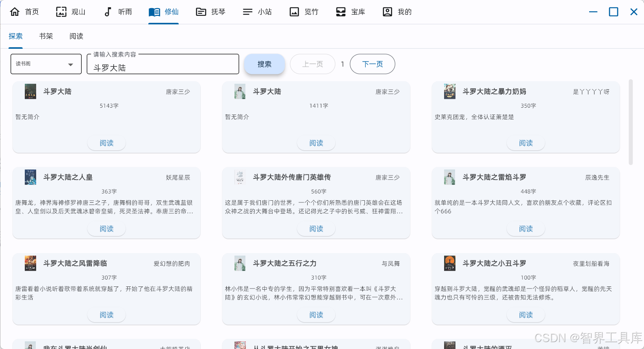Click author 与凤舞
644x349 pixels.
390,264
